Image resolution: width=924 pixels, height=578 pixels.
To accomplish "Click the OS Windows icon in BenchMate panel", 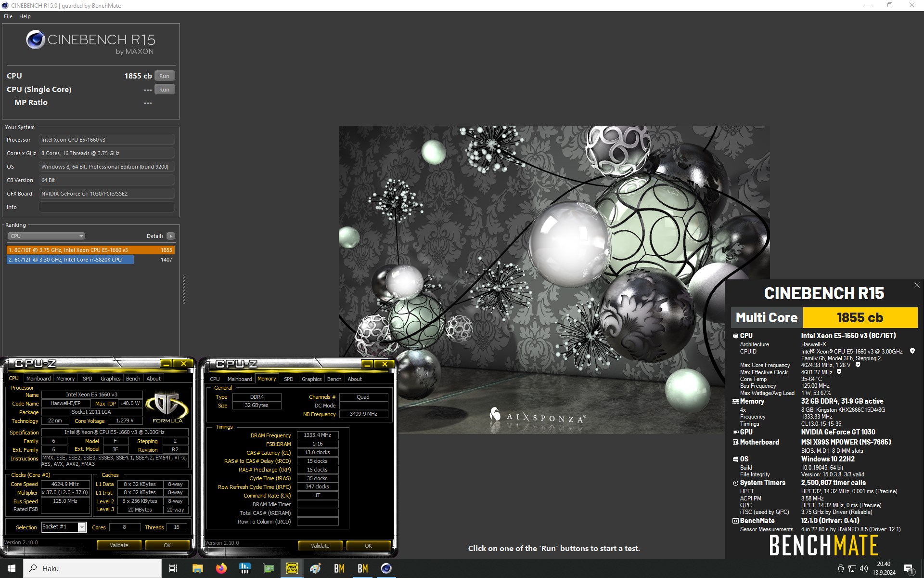I will click(735, 459).
